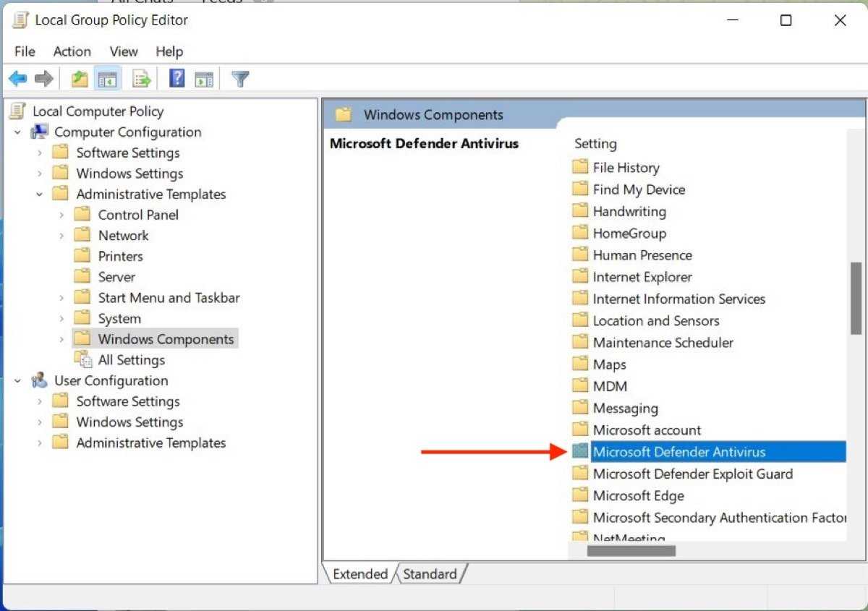Screen dimensions: 868x611
Task: Click the Up One Level folder icon
Action: tap(80, 79)
